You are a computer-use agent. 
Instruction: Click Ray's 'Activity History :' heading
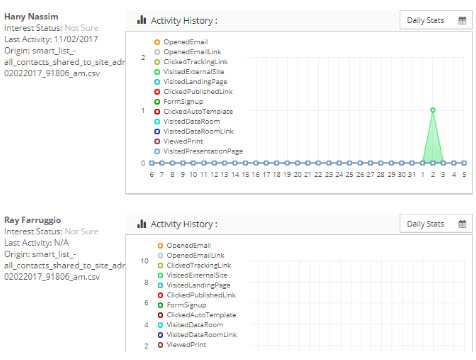pyautogui.click(x=184, y=224)
